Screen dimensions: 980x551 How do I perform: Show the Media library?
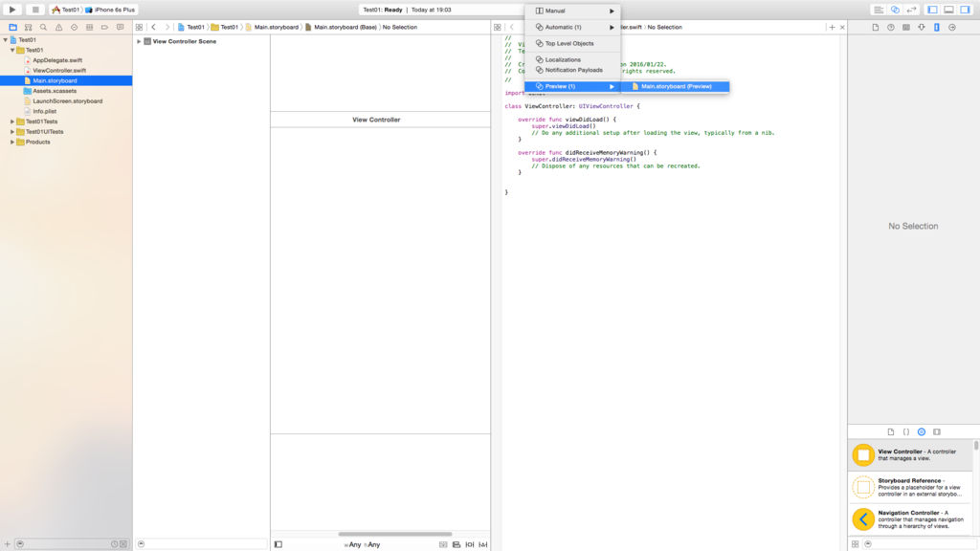point(936,431)
